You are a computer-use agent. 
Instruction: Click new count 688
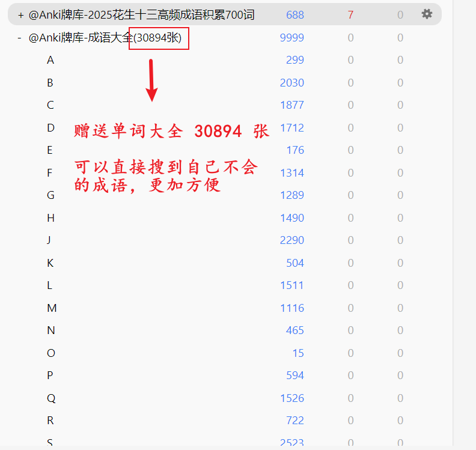[x=294, y=14]
